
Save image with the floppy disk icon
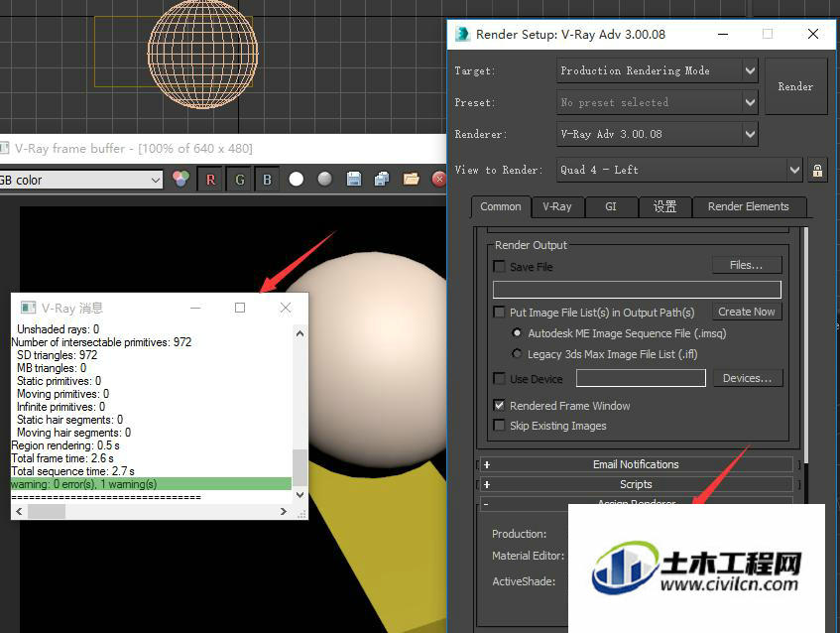354,179
